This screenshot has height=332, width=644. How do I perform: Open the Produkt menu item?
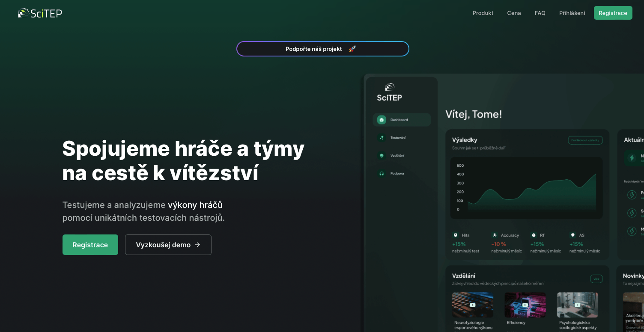coord(483,13)
